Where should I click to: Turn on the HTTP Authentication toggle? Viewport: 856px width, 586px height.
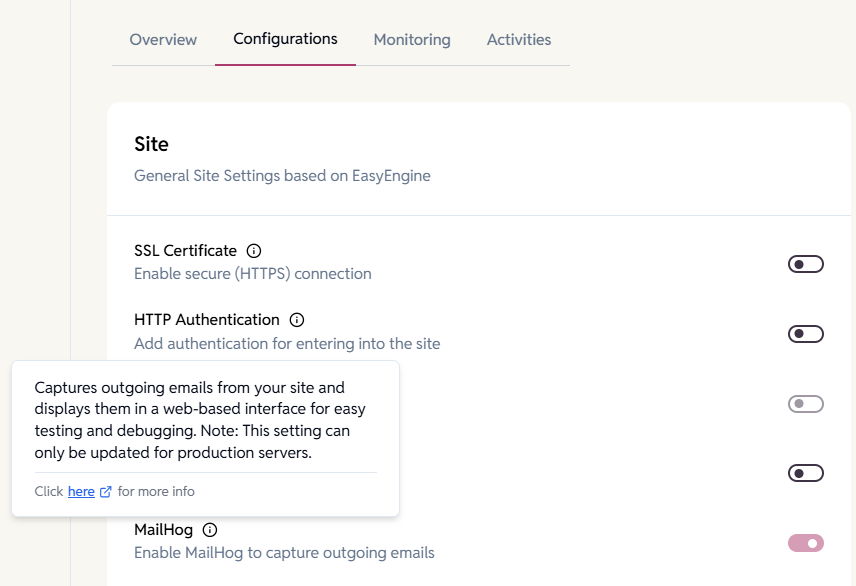pos(805,334)
